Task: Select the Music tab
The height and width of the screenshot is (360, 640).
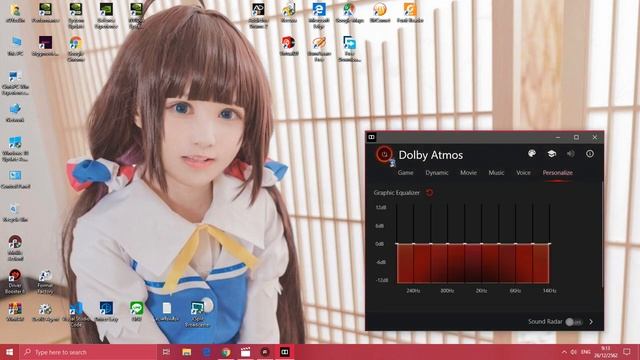Action: (496, 173)
